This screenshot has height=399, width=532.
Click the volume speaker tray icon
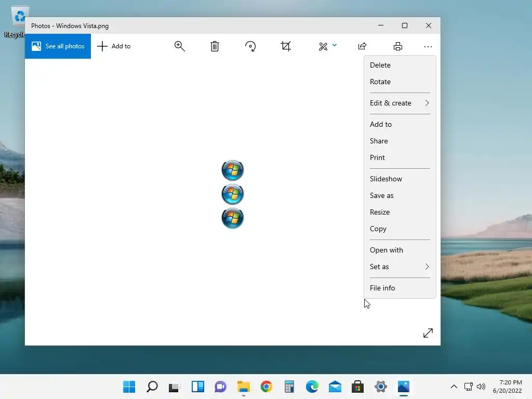click(x=481, y=387)
